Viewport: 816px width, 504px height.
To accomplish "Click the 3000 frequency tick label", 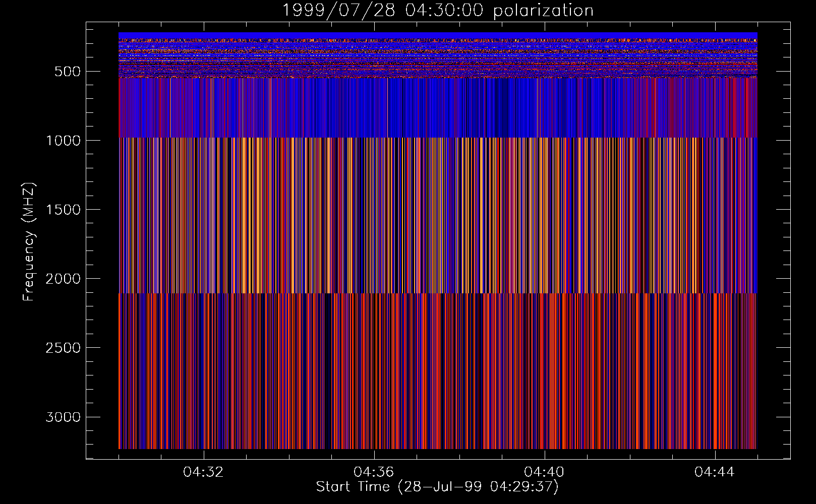I will tap(63, 417).
